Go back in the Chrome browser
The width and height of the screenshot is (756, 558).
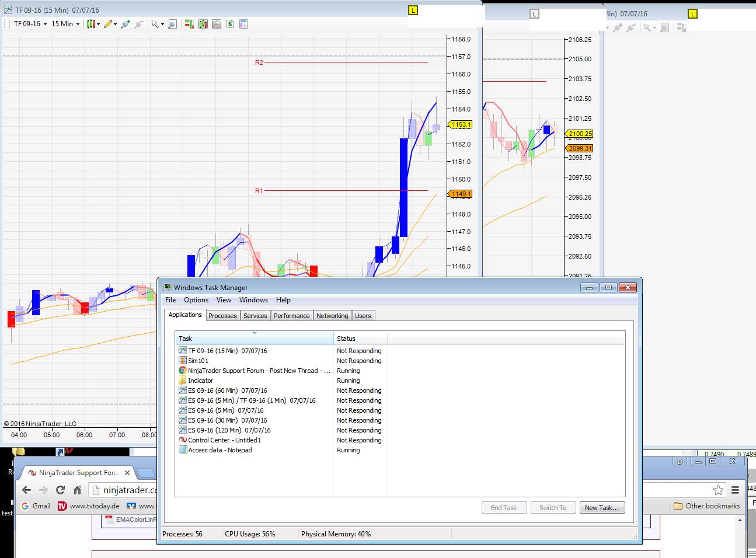[x=26, y=490]
